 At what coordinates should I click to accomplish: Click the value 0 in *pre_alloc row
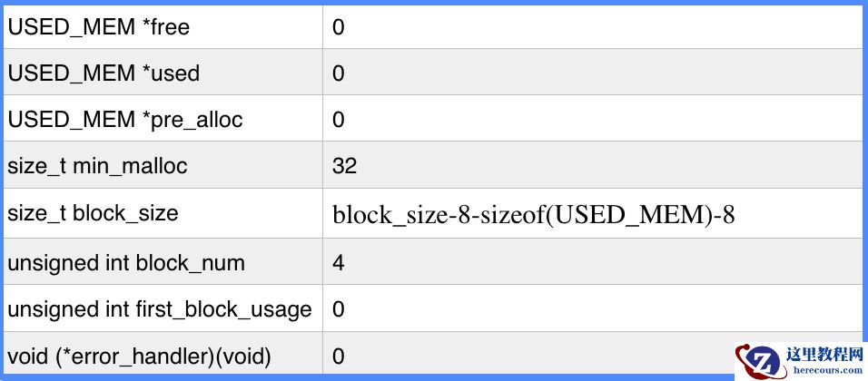(339, 120)
